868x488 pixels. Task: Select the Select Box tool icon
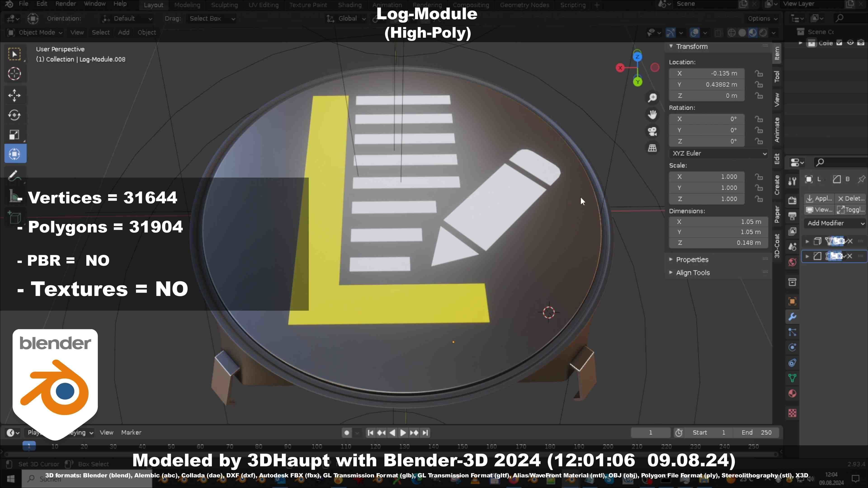pos(14,54)
